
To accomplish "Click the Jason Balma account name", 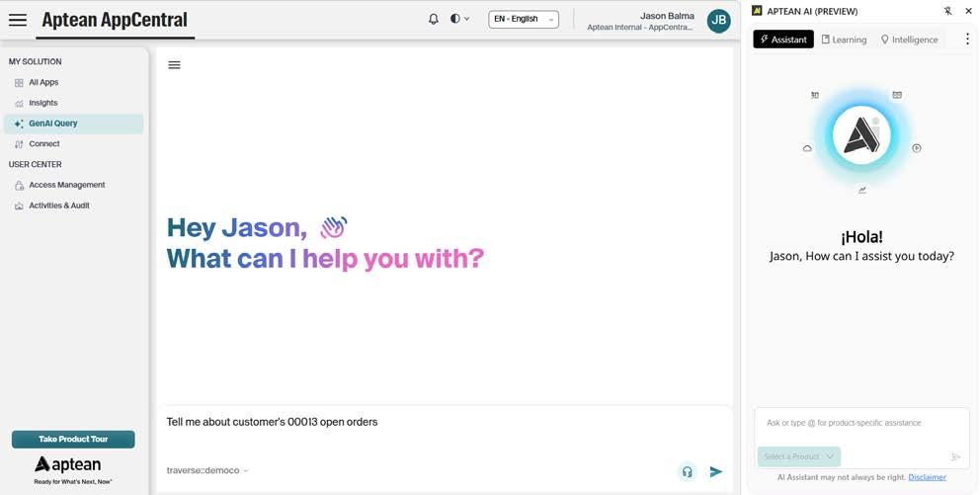I will [667, 16].
